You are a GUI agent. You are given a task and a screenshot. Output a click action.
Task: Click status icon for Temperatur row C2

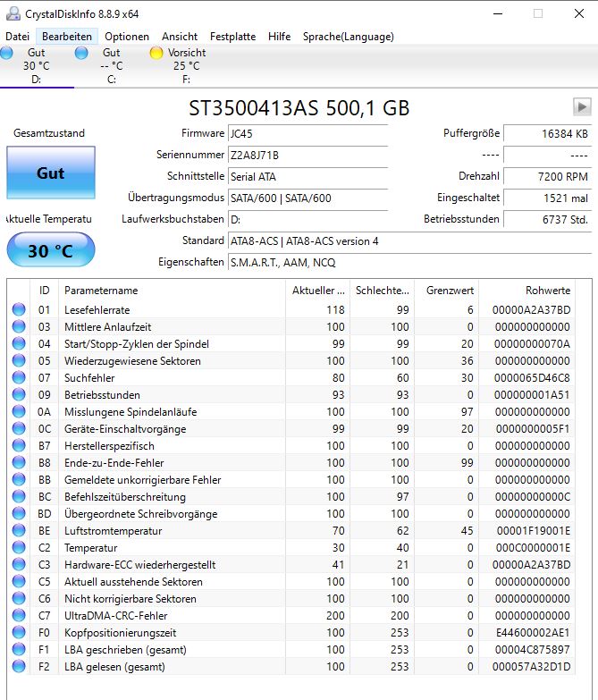(x=19, y=547)
